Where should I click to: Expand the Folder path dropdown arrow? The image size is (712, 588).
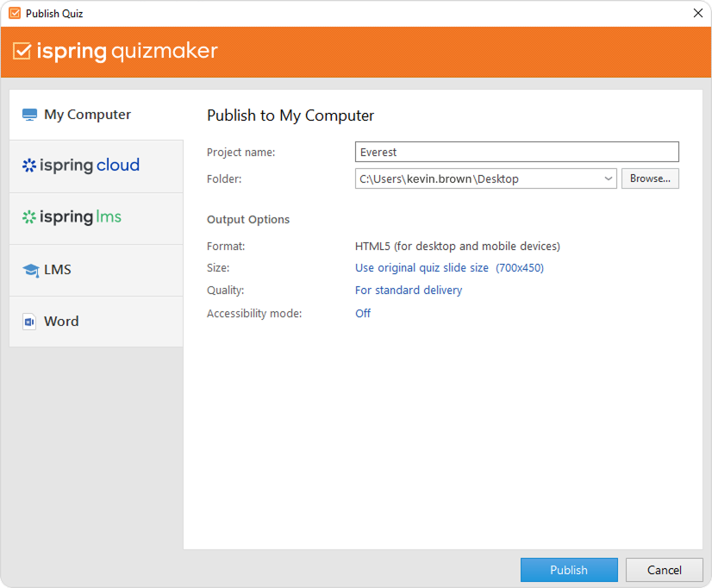click(609, 178)
